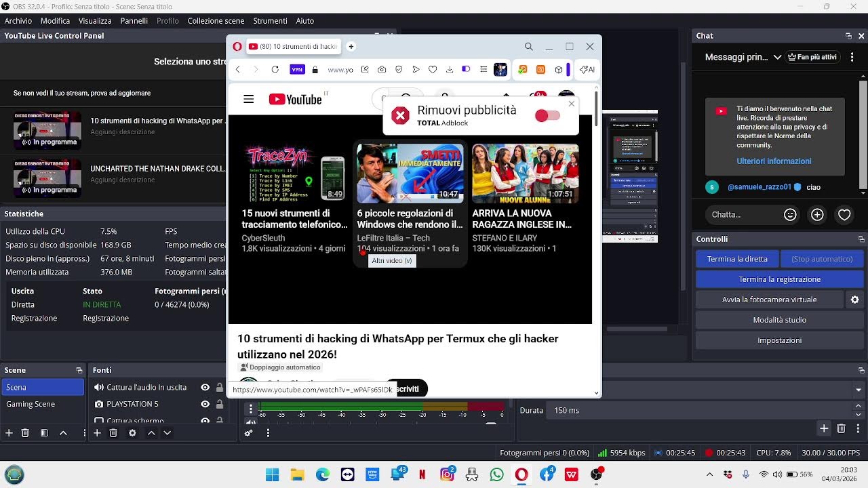Increase Durata with the up arrow
Screen dimensions: 868x488
(859, 407)
